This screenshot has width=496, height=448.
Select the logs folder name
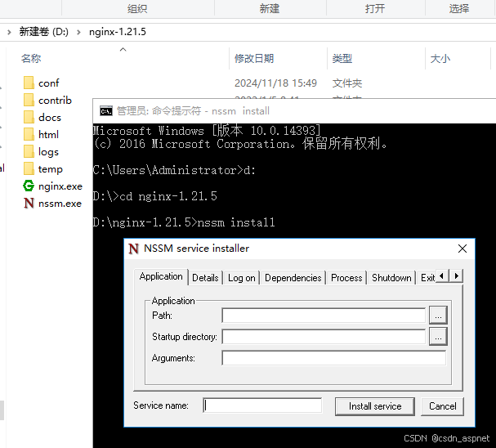coord(48,152)
